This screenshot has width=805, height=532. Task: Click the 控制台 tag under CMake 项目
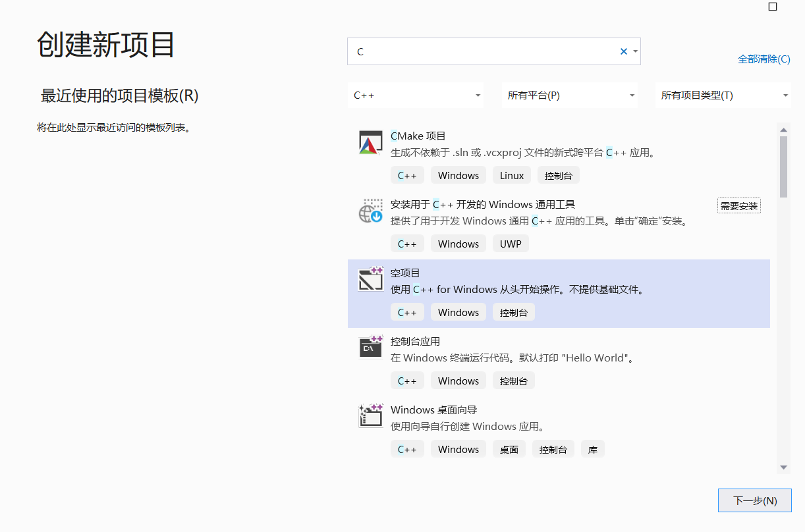pyautogui.click(x=559, y=175)
